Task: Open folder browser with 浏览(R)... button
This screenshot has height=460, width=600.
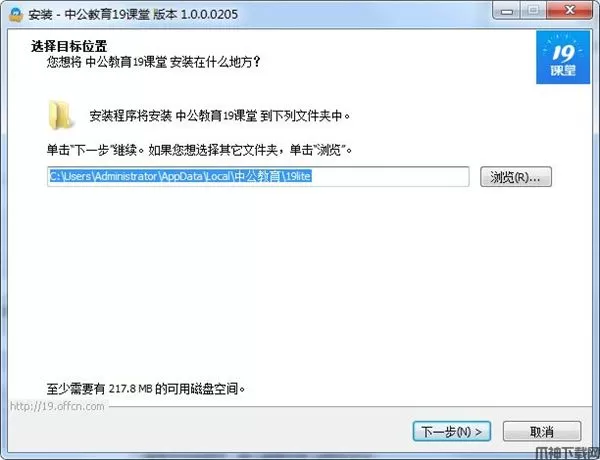Action: coord(516,177)
